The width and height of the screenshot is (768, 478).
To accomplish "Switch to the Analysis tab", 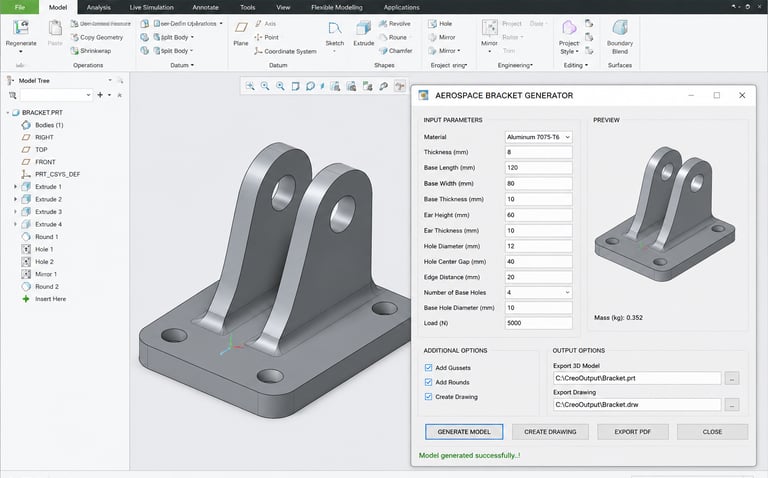I will [x=98, y=7].
